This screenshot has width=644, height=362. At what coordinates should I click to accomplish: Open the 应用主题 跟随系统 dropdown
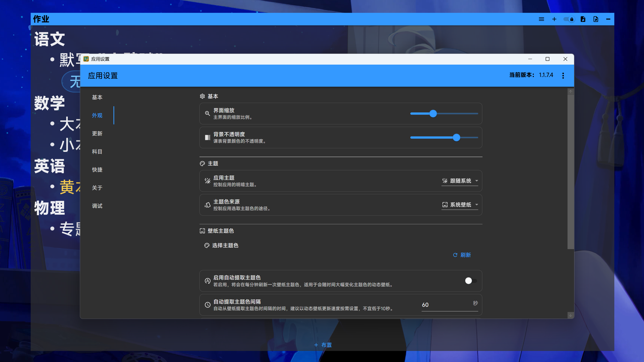pos(460,181)
